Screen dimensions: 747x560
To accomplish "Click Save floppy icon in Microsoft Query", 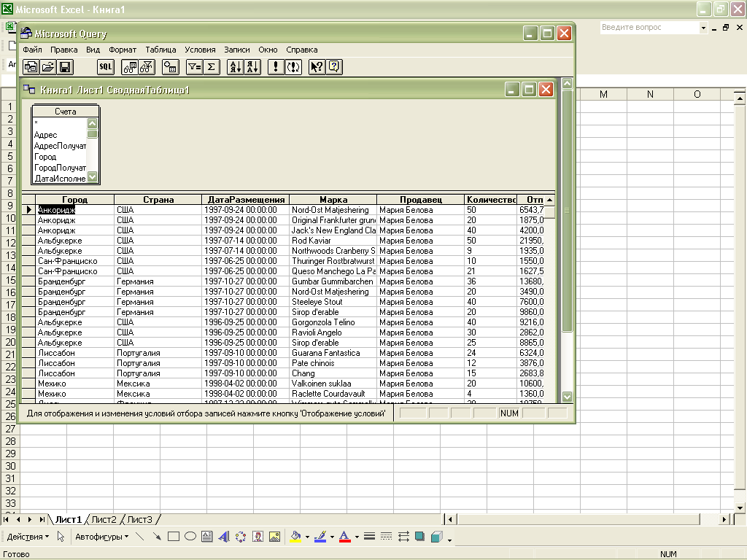I will (x=65, y=67).
